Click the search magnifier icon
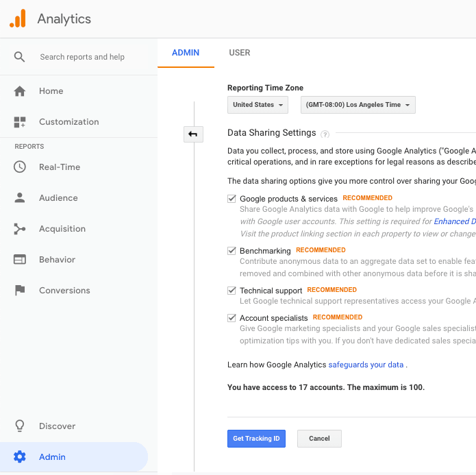476x475 pixels. coord(19,57)
